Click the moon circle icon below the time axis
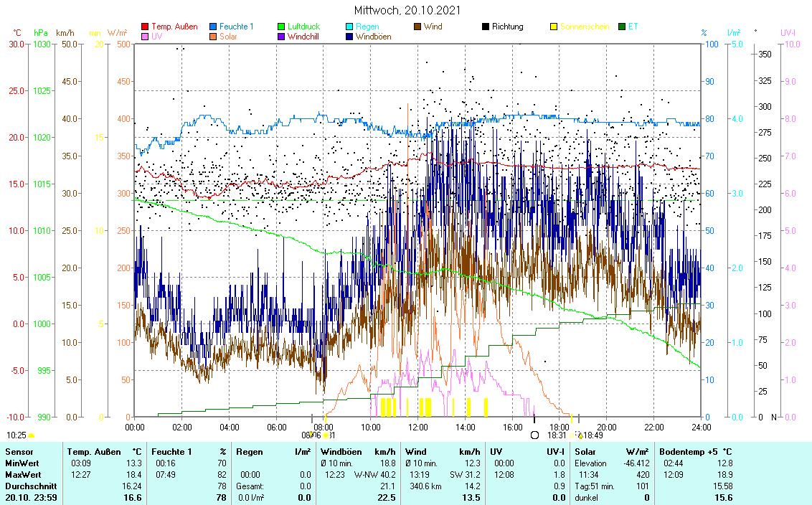Image resolution: width=812 pixels, height=505 pixels. [x=534, y=435]
